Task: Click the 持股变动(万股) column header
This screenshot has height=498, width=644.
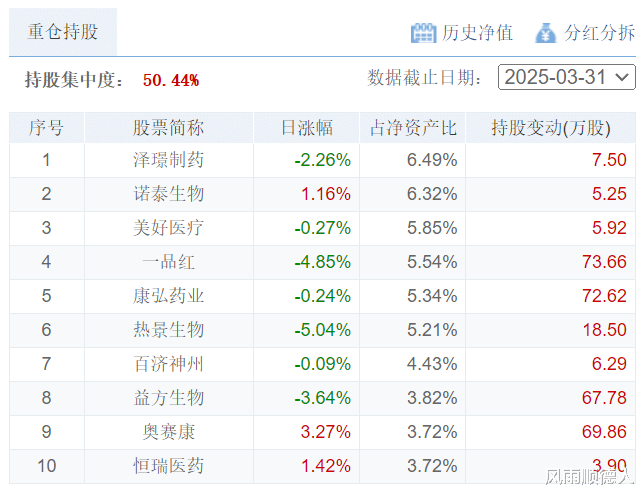Action: 551,128
